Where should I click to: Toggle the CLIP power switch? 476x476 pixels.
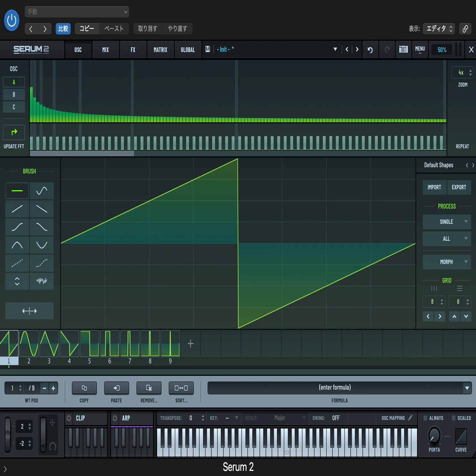69,418
